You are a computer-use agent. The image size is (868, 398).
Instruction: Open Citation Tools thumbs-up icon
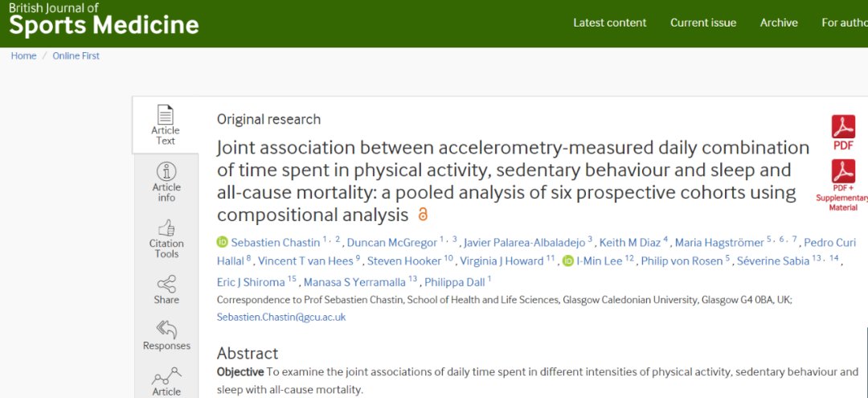click(166, 228)
